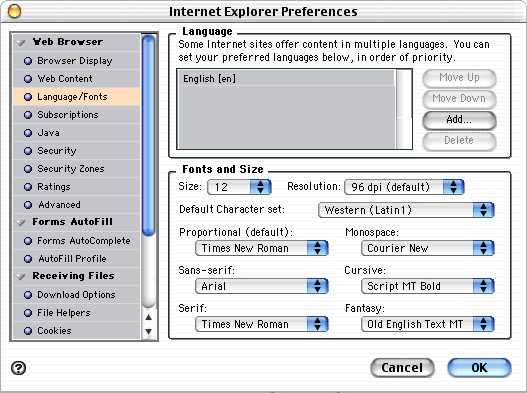
Task: Click the Move Down button
Action: (x=459, y=99)
